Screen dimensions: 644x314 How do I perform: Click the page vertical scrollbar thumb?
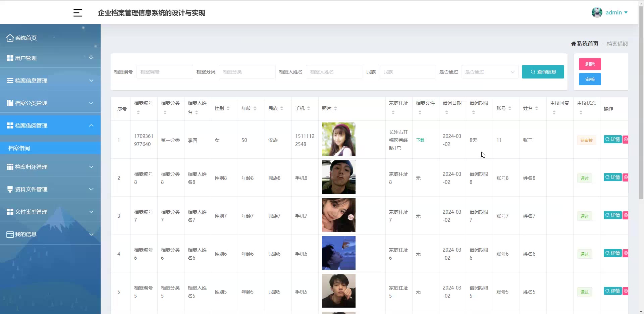tap(641, 103)
